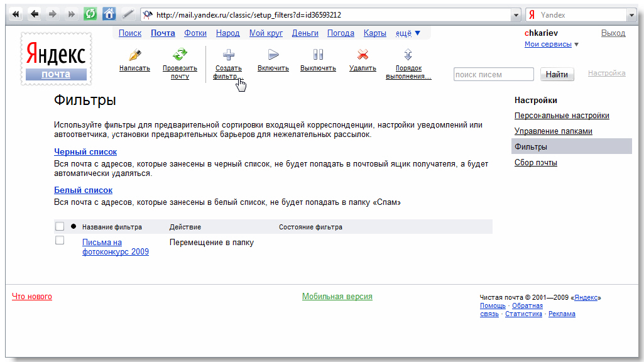Screen dimensions: 644x362
Task: Open the Почта service tab
Action: click(x=163, y=33)
